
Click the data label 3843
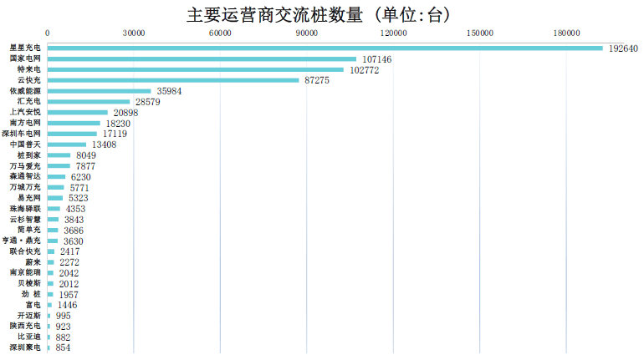tap(74, 220)
